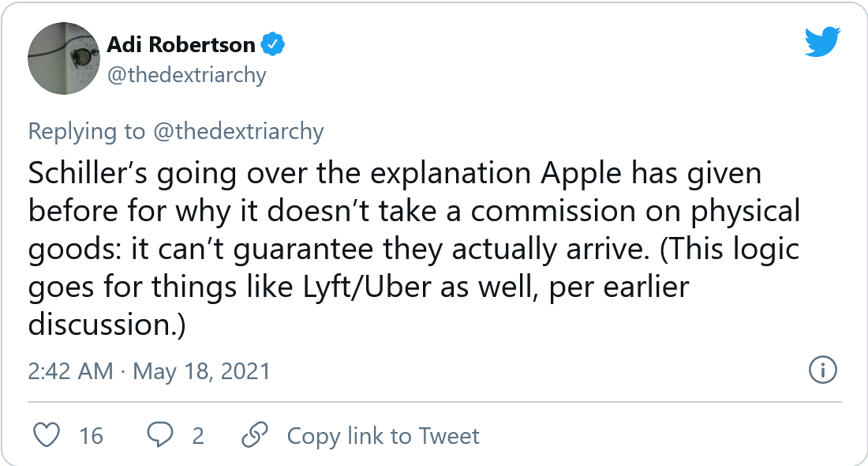Click the like count 16
Screen dimensions: 868x466
[x=92, y=435]
